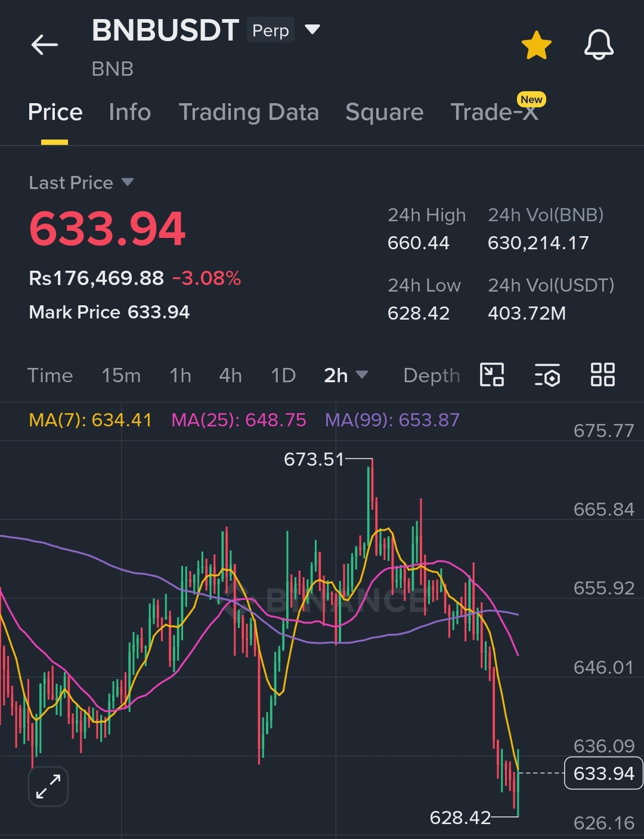Click the 626.16 price axis label
The image size is (644, 839).
[x=604, y=823]
